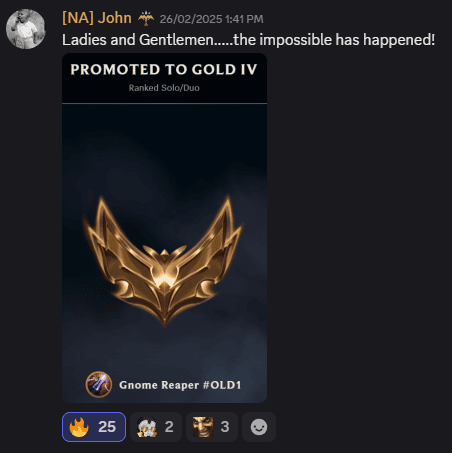
Task: Open the [NA] John username profile popout
Action: (97, 18)
